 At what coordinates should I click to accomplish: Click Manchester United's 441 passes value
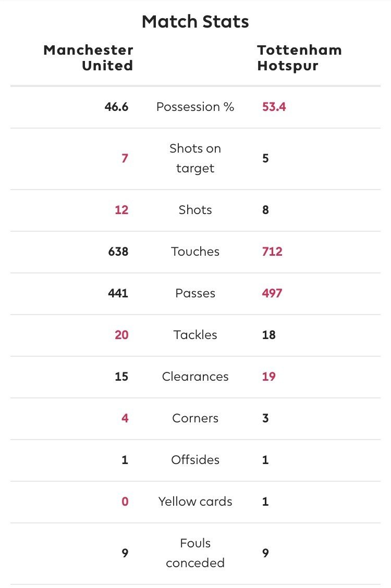pyautogui.click(x=118, y=293)
